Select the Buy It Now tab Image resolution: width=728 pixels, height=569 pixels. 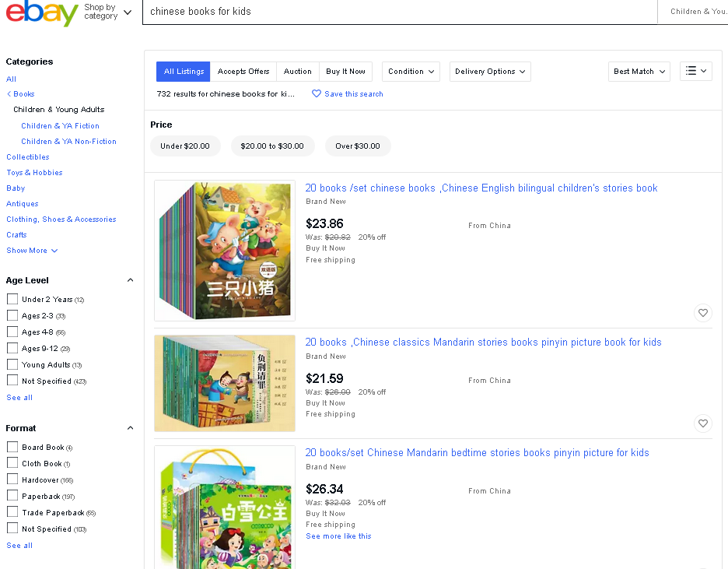point(345,72)
